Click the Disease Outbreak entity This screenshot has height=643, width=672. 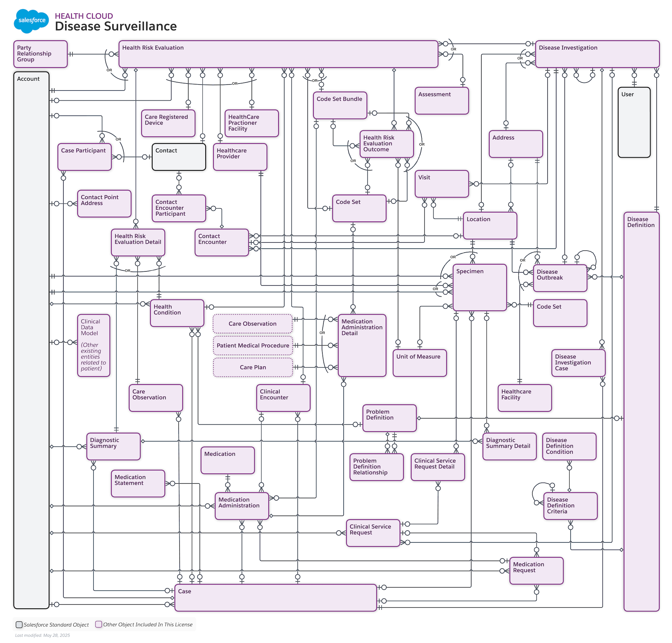(560, 278)
